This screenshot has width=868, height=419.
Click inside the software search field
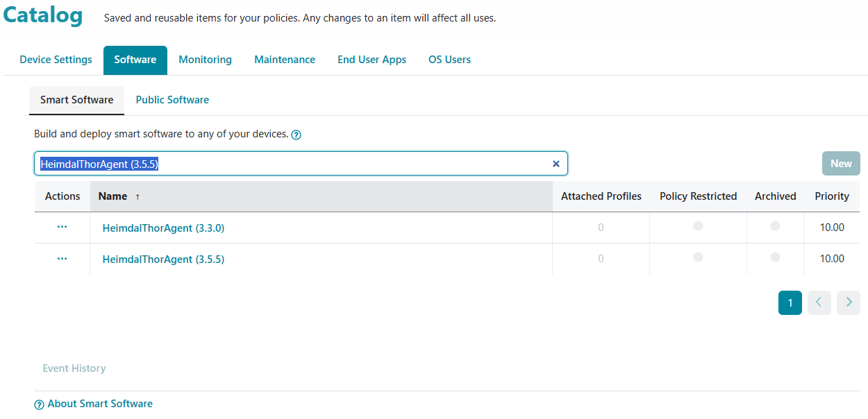[301, 164]
